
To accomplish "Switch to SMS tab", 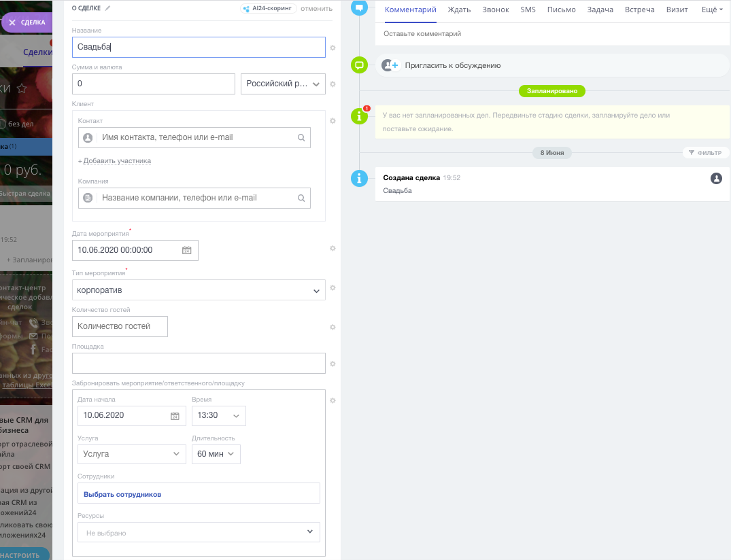I will [x=528, y=10].
